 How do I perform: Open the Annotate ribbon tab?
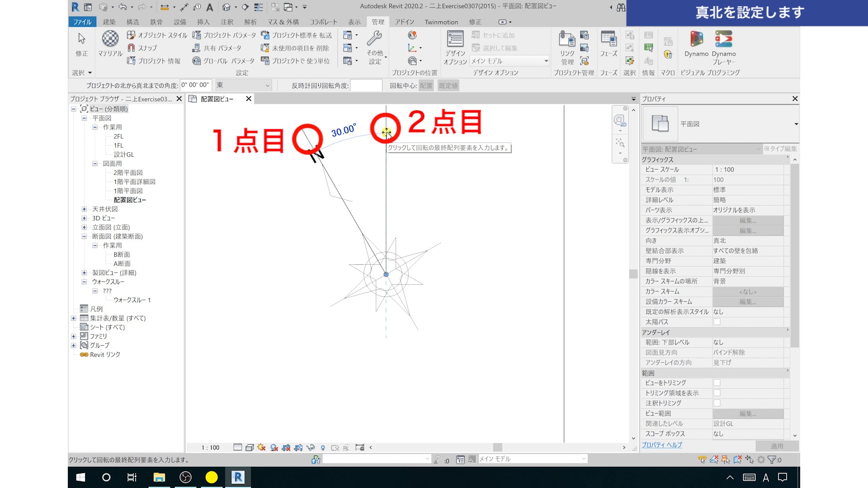[227, 22]
